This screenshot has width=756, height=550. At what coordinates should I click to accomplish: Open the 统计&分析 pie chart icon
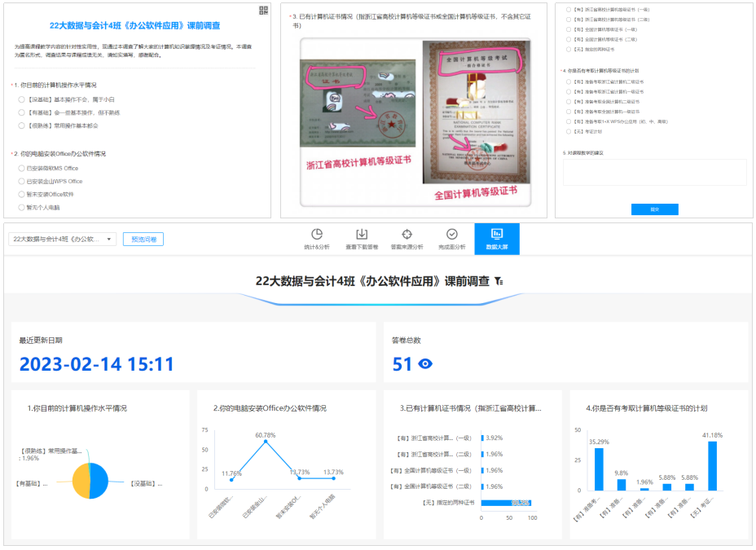pos(317,234)
